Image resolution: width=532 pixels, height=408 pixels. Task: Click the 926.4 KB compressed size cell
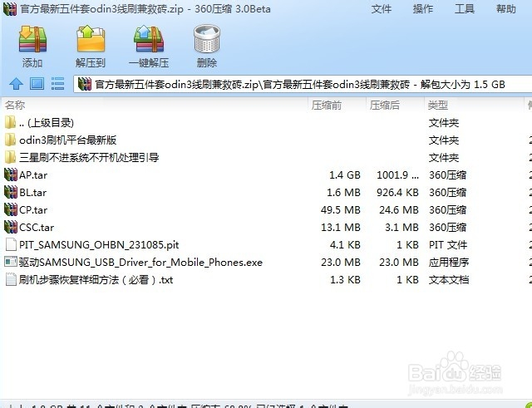397,193
